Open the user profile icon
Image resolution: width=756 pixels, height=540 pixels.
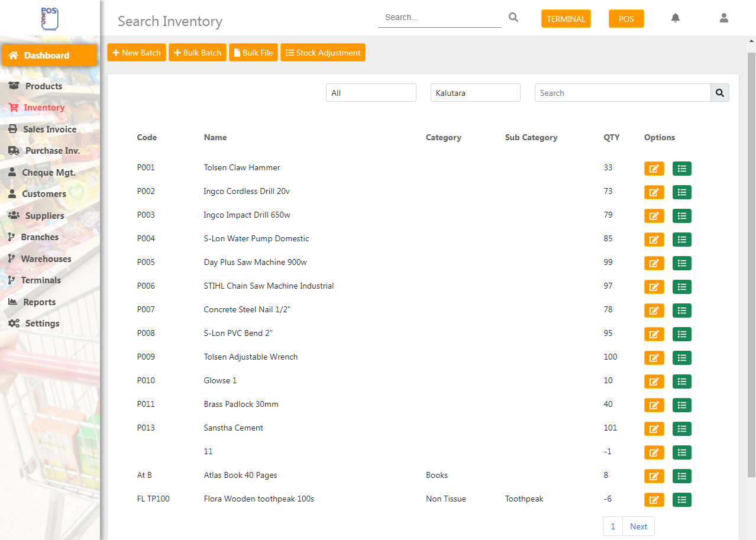click(x=723, y=18)
